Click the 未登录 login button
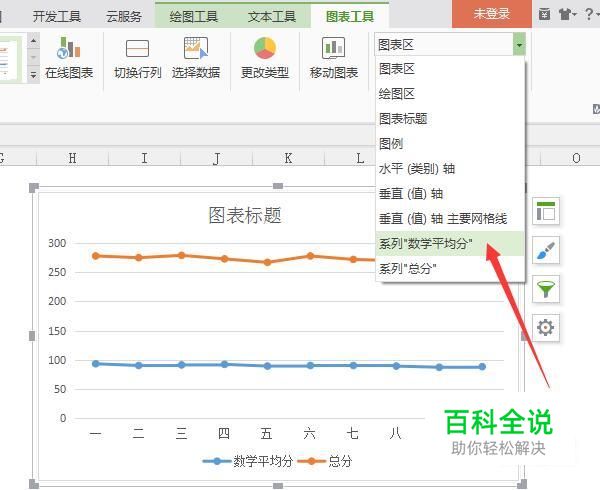Screen dimensions: 600x490 (x=492, y=14)
